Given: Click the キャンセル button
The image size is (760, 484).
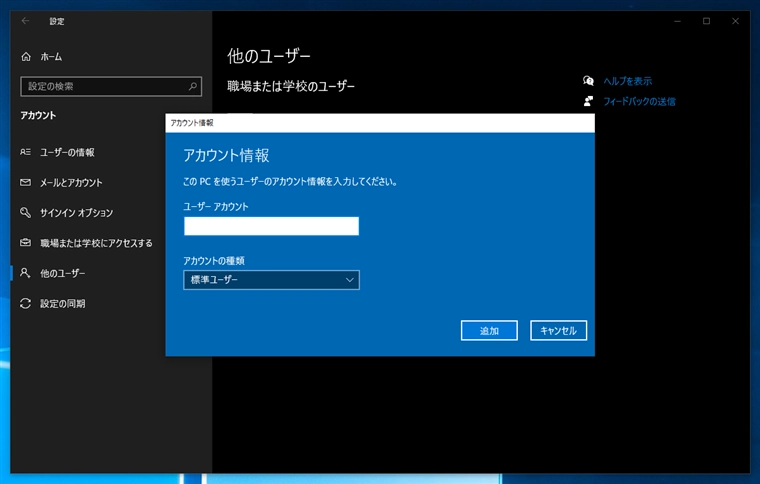Looking at the screenshot, I should [558, 330].
